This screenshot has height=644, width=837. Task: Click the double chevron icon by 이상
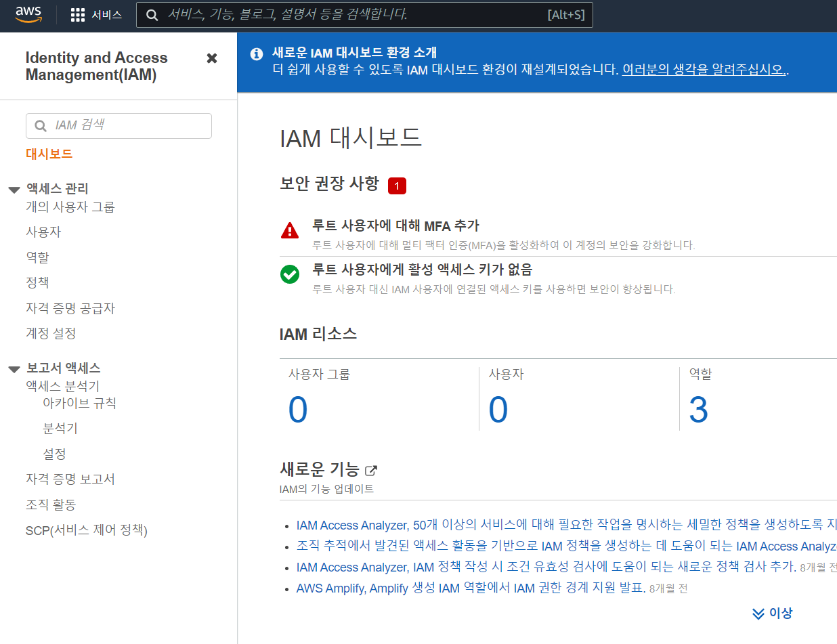click(758, 614)
